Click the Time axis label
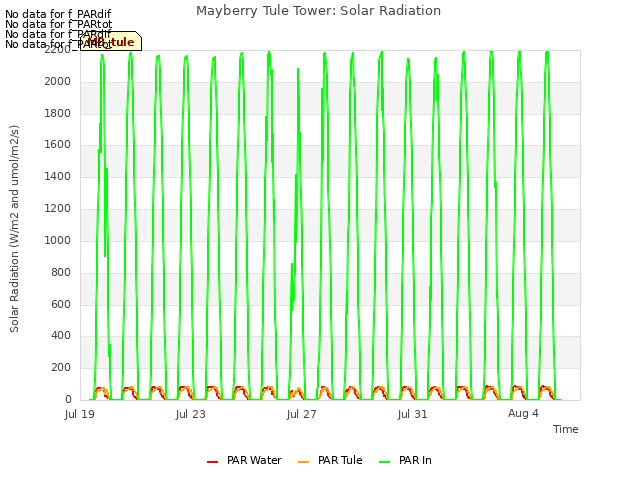 pyautogui.click(x=566, y=429)
